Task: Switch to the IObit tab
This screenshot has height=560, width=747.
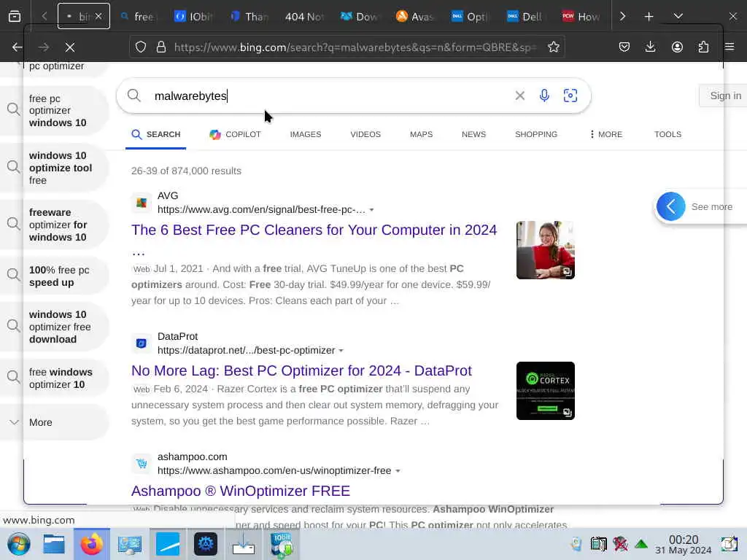Action: click(x=193, y=16)
